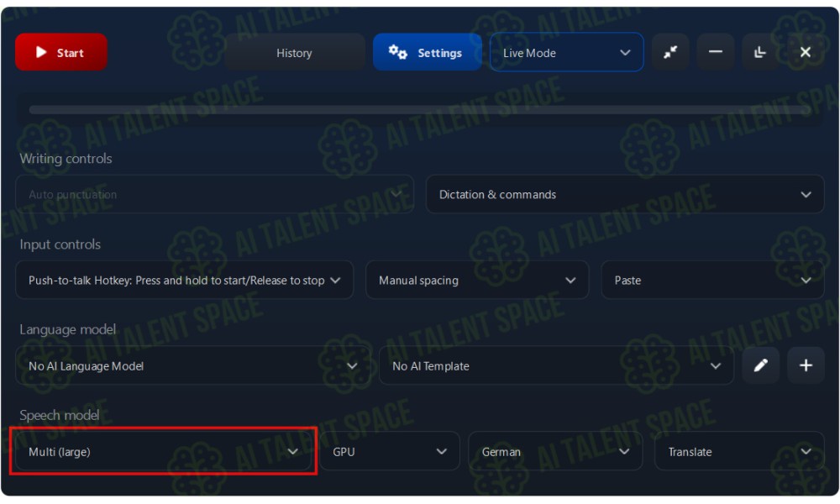Screen dimensions: 840x504
Task: Open the No AI Template dropdown
Action: [556, 365]
